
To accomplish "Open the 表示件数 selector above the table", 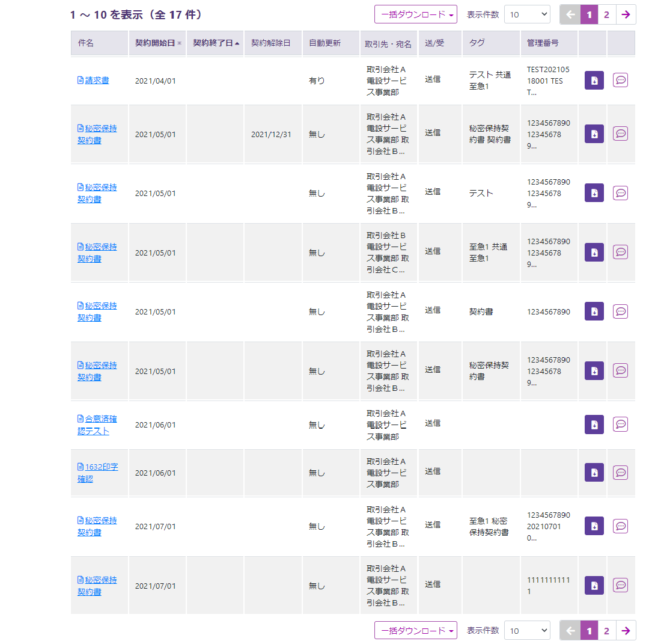I will (x=527, y=14).
